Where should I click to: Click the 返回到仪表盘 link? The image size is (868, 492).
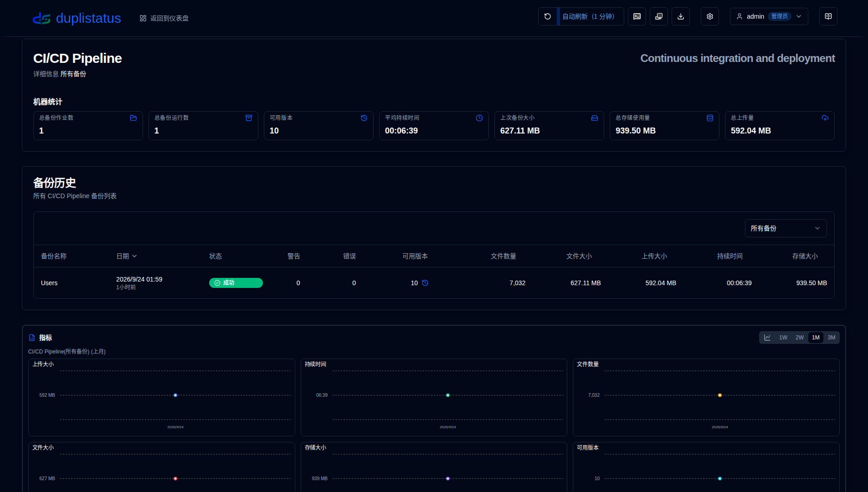164,18
